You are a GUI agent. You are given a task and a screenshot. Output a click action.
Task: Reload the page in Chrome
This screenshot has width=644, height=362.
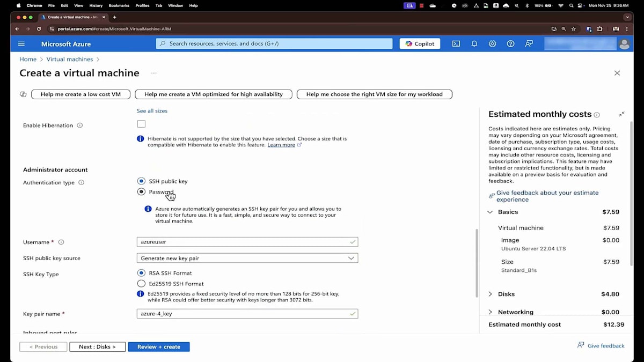[39, 29]
